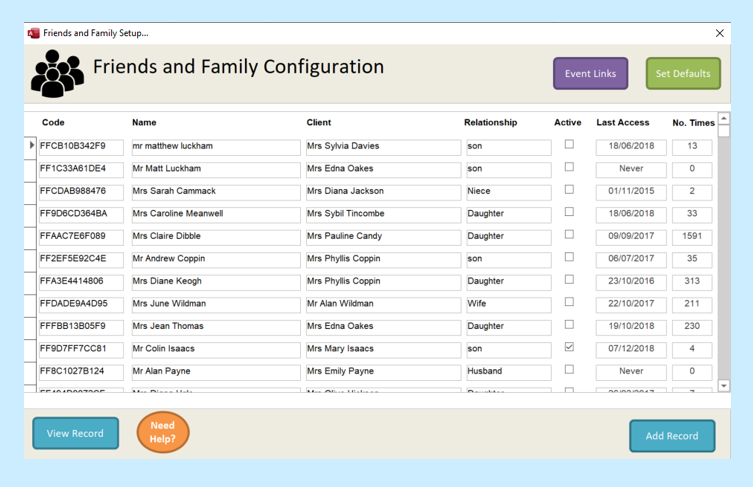Open the Event Links page
Screen dimensions: 753x487
click(590, 73)
